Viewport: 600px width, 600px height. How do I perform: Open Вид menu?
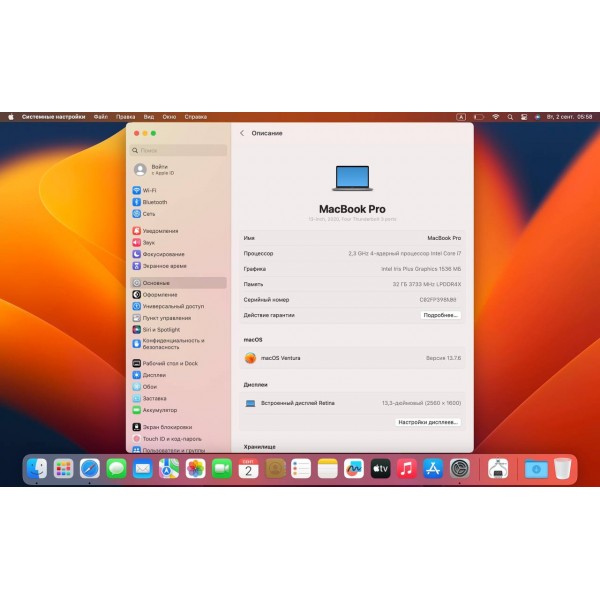pyautogui.click(x=149, y=117)
